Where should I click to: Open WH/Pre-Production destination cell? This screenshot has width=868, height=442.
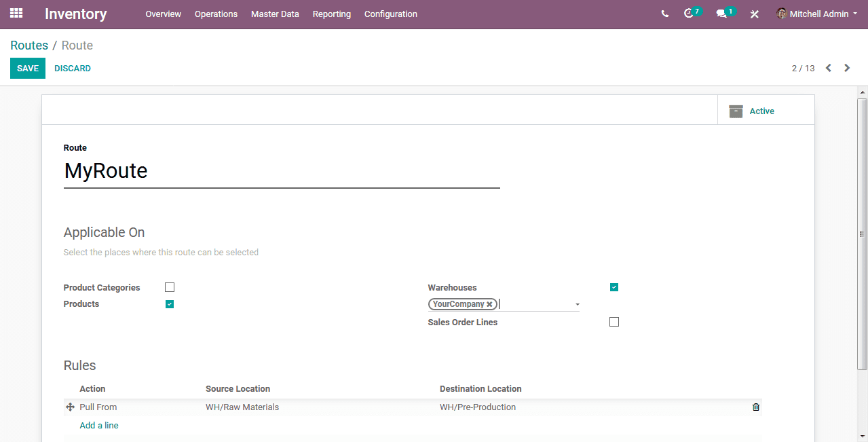(478, 407)
